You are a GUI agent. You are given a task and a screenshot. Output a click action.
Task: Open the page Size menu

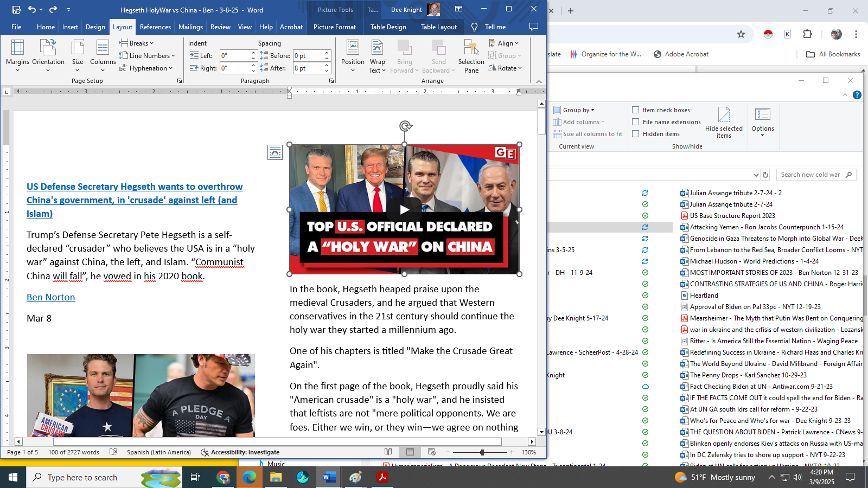point(78,56)
